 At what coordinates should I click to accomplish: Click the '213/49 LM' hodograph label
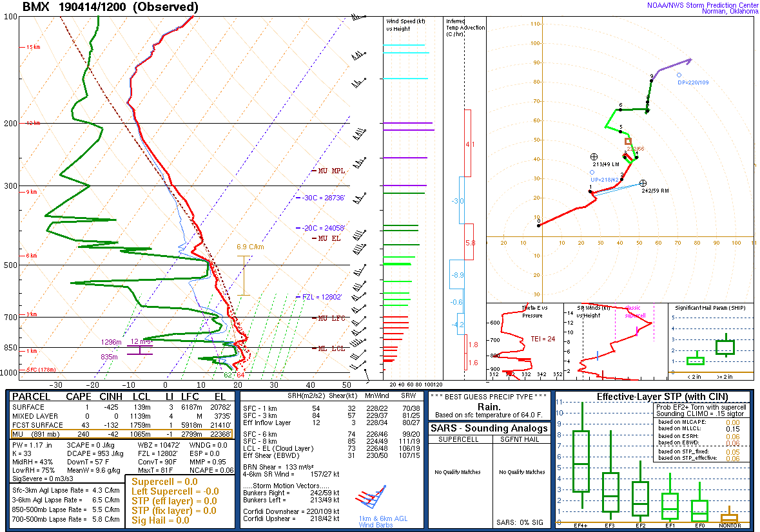click(606, 164)
